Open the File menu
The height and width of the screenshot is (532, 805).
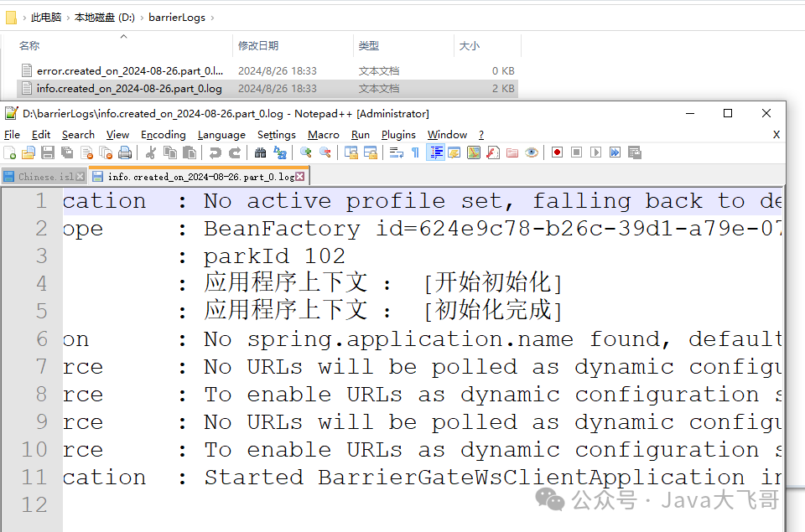[13, 135]
